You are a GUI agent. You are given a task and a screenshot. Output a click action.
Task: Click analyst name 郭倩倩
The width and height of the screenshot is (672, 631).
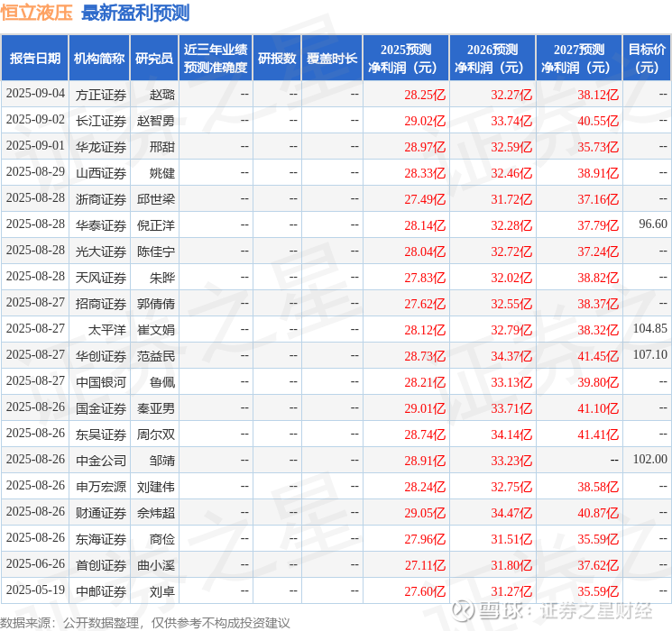pos(155,304)
